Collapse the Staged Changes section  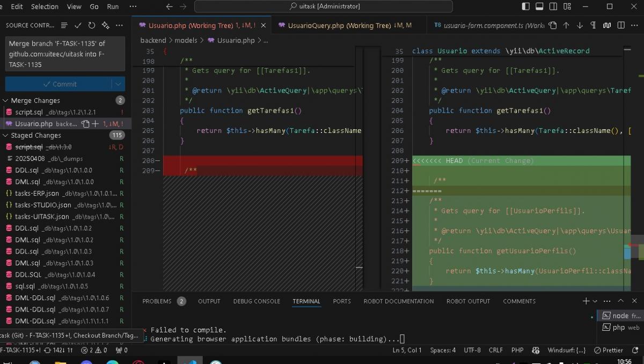[6, 136]
